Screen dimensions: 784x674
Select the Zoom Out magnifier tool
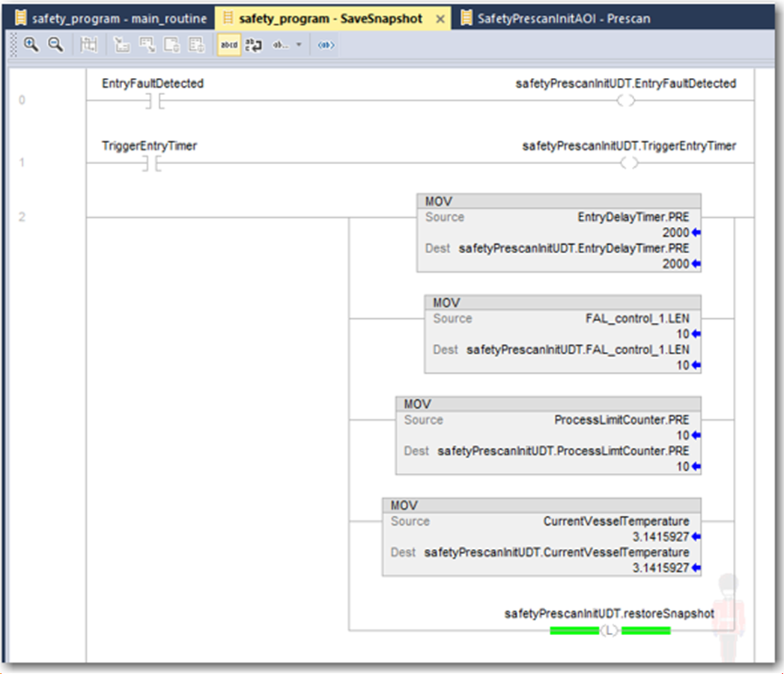(55, 45)
